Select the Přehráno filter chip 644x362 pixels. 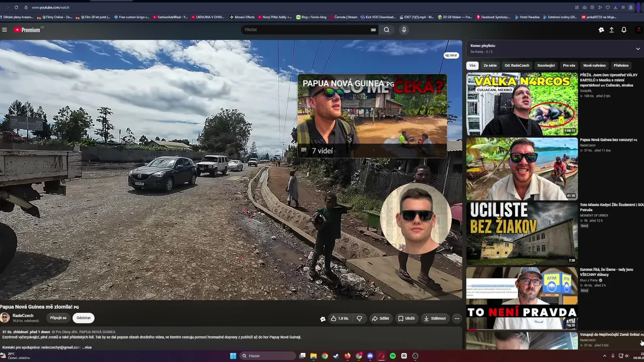pos(621,65)
